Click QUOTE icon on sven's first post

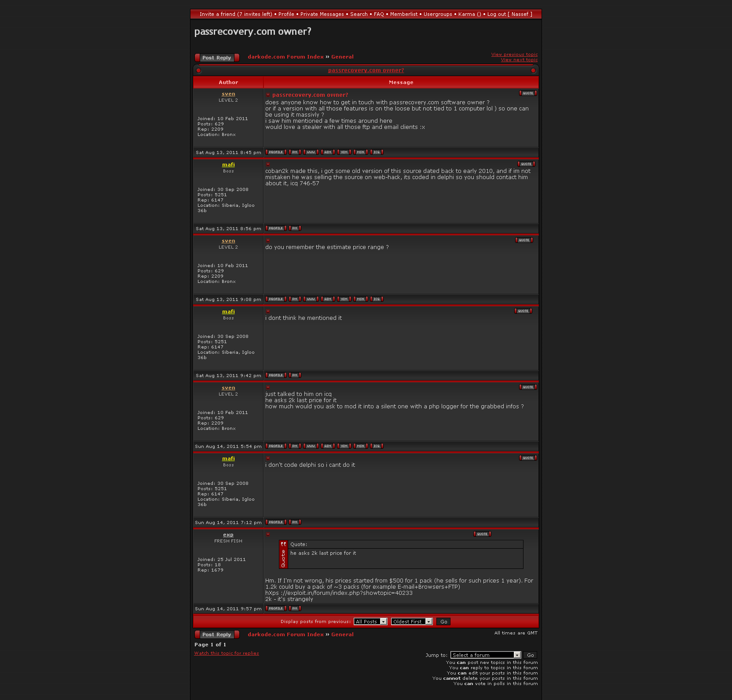coord(527,93)
